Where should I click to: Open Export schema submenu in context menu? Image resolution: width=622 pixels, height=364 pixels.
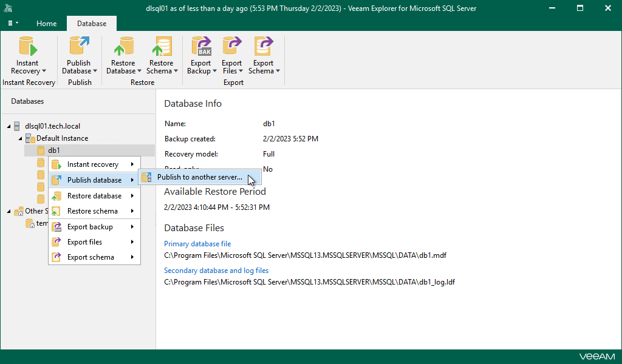pos(94,257)
